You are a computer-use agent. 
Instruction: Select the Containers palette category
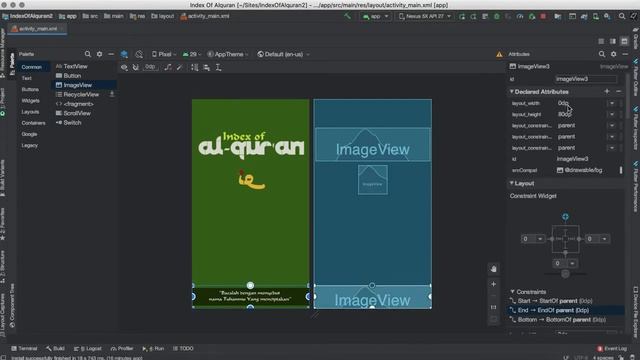click(33, 123)
